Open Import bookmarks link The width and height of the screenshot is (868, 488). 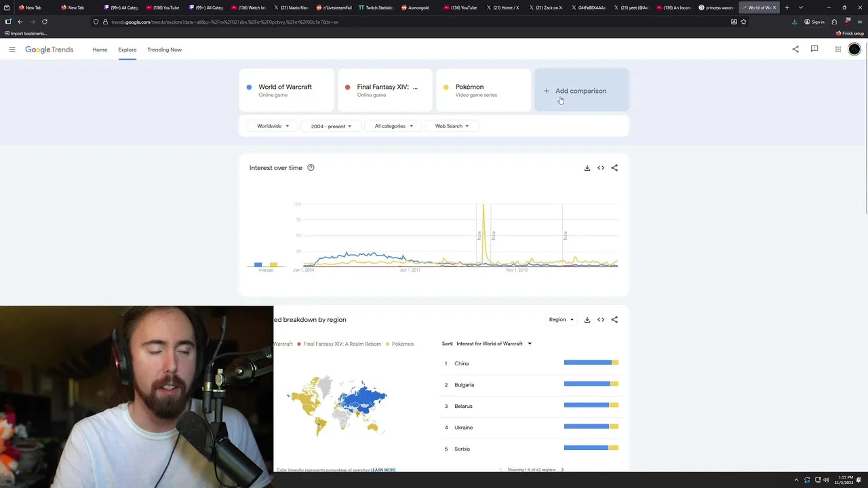(25, 33)
